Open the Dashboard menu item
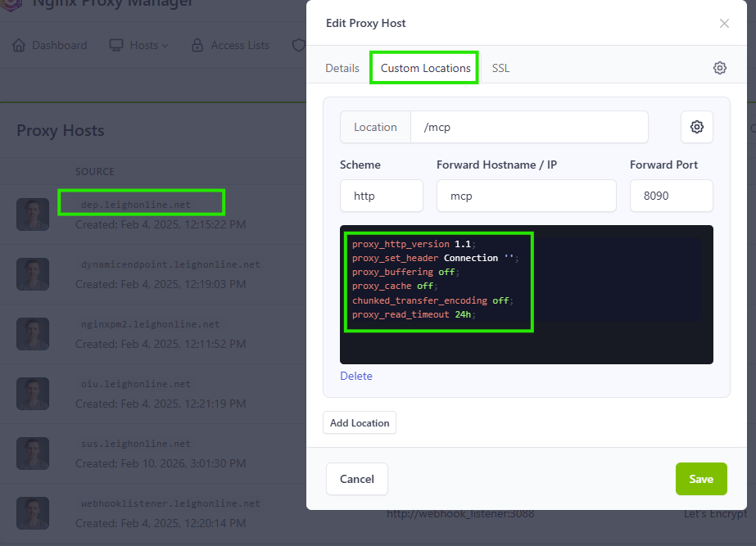Image resolution: width=756 pixels, height=546 pixels. [50, 45]
